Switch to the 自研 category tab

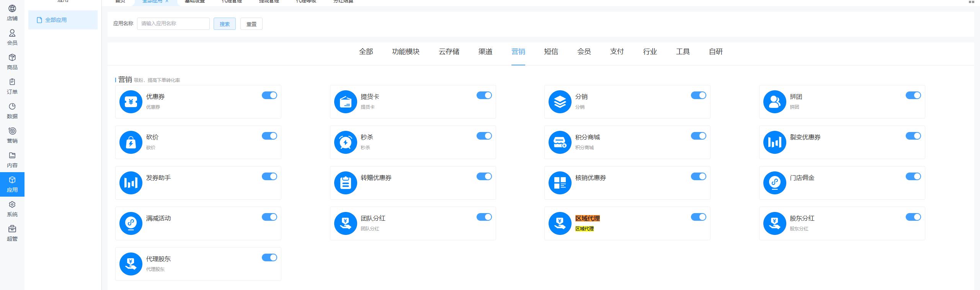pos(716,52)
